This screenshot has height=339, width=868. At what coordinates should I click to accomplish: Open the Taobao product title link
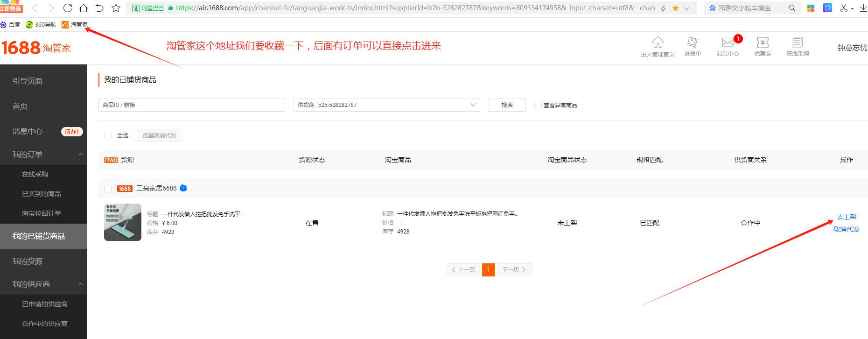click(x=457, y=213)
